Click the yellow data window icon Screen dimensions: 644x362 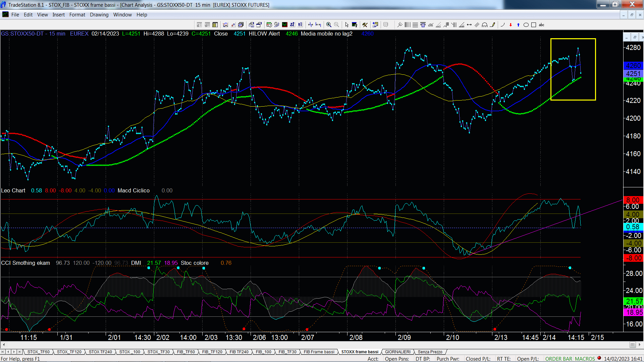click(x=215, y=25)
